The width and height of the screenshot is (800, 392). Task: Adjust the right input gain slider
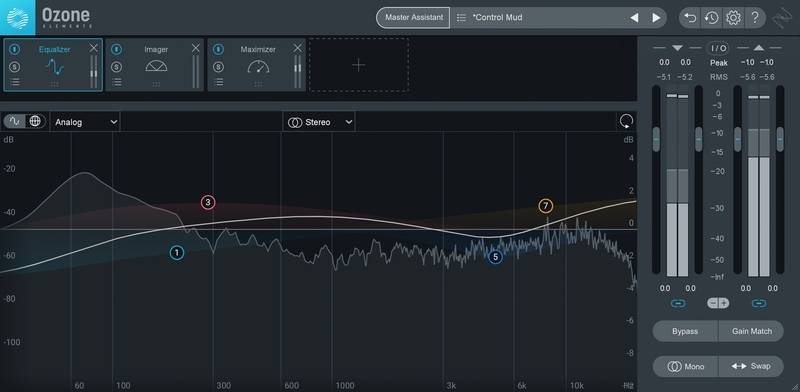(698, 139)
